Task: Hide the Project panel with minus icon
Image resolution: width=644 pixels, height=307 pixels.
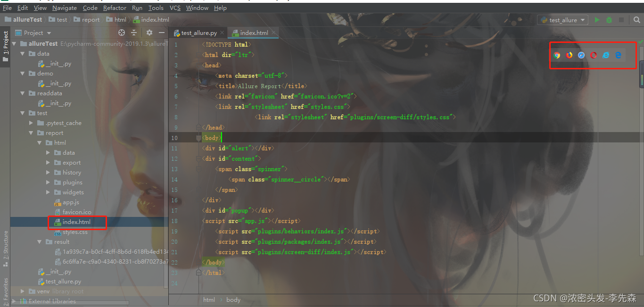Action: pyautogui.click(x=162, y=33)
